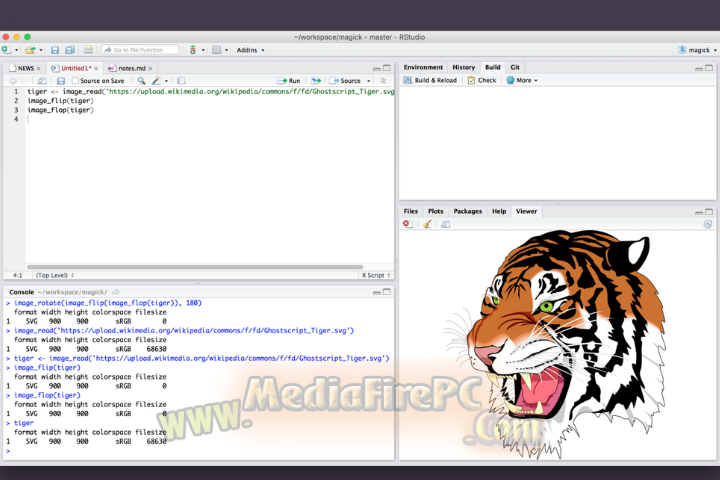The height and width of the screenshot is (480, 720).
Task: Save script using editor toolbar icon
Action: coord(61,81)
